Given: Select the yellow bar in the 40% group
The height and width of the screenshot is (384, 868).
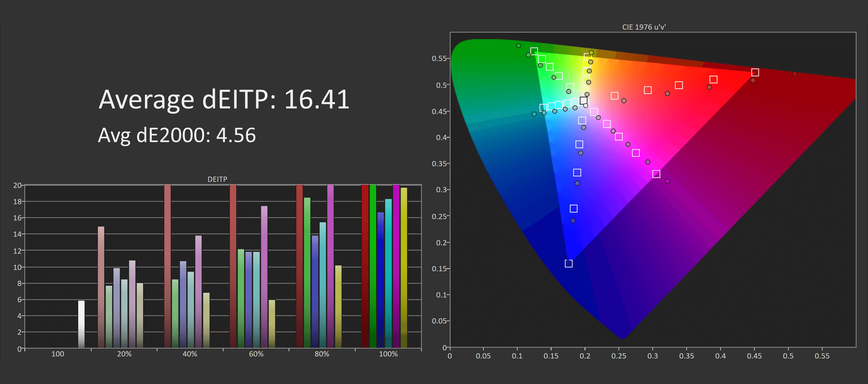Looking at the screenshot, I should coord(206,320).
